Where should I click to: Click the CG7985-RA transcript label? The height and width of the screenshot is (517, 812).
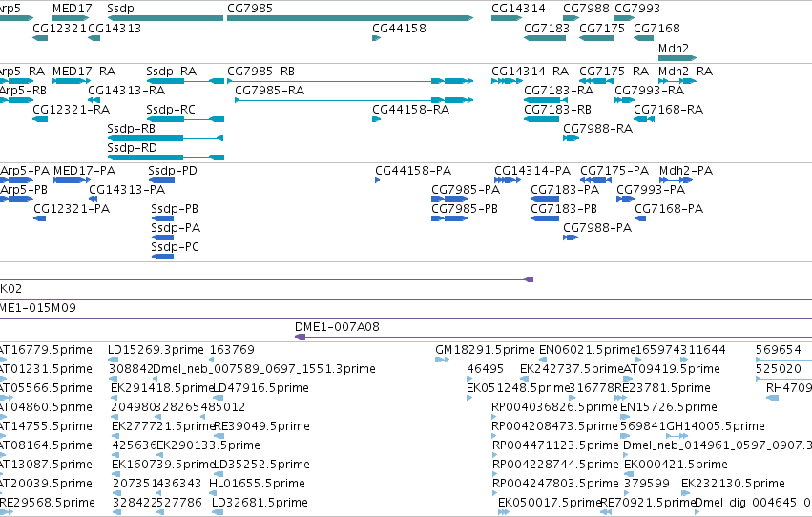(270, 90)
